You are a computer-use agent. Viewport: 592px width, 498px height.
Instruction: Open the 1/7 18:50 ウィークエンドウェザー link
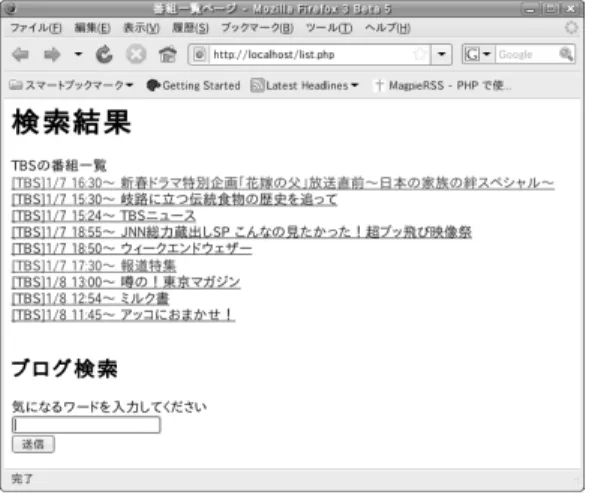point(132,249)
